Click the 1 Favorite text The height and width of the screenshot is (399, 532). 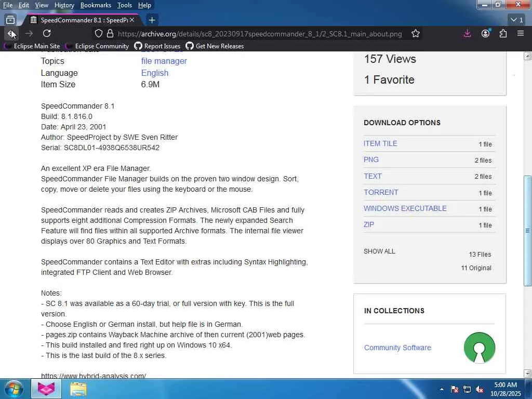point(389,79)
